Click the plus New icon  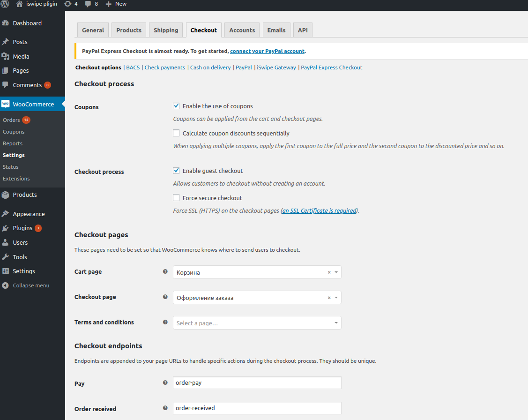point(108,4)
